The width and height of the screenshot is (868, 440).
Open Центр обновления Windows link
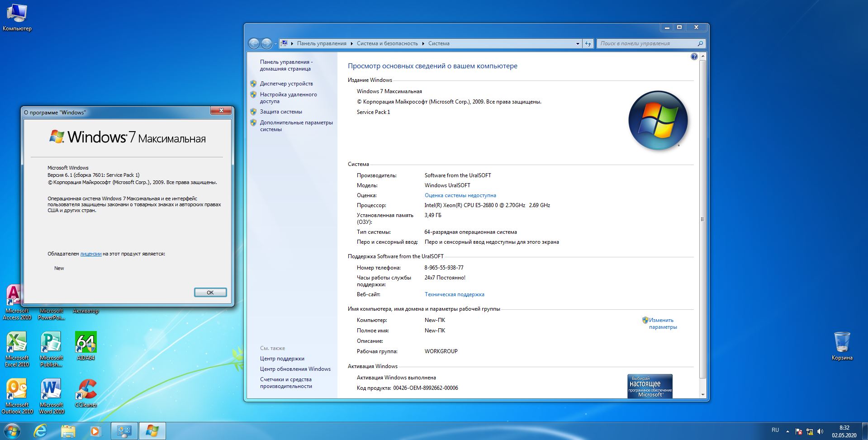tap(295, 369)
